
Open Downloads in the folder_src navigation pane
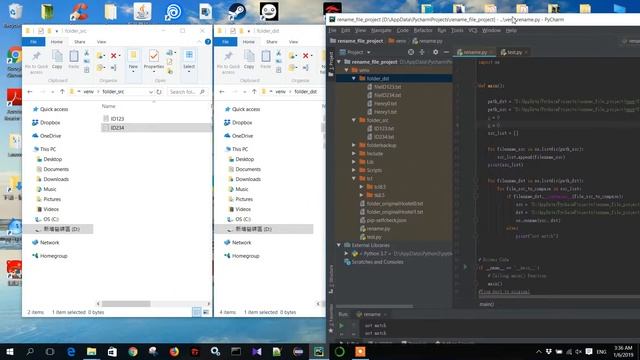(x=56, y=179)
